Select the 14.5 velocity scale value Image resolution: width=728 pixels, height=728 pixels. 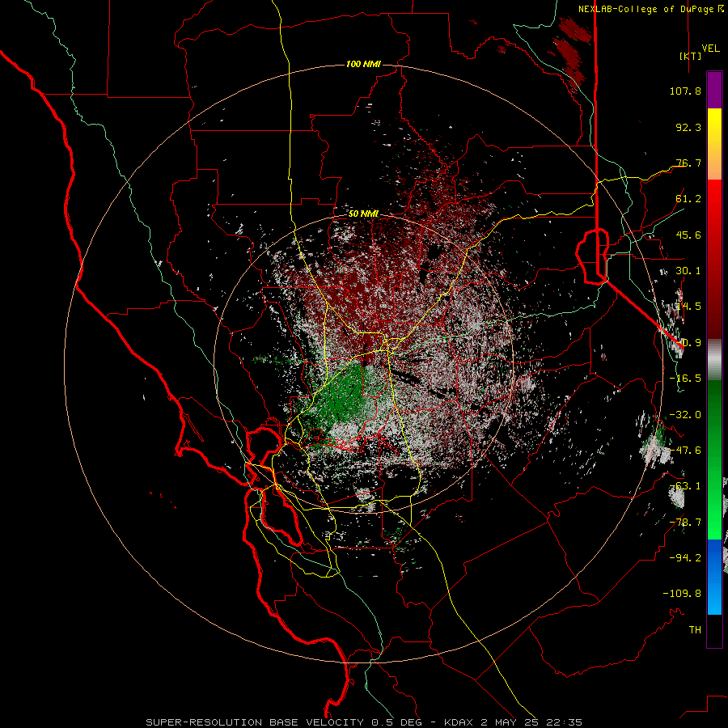[x=688, y=307]
